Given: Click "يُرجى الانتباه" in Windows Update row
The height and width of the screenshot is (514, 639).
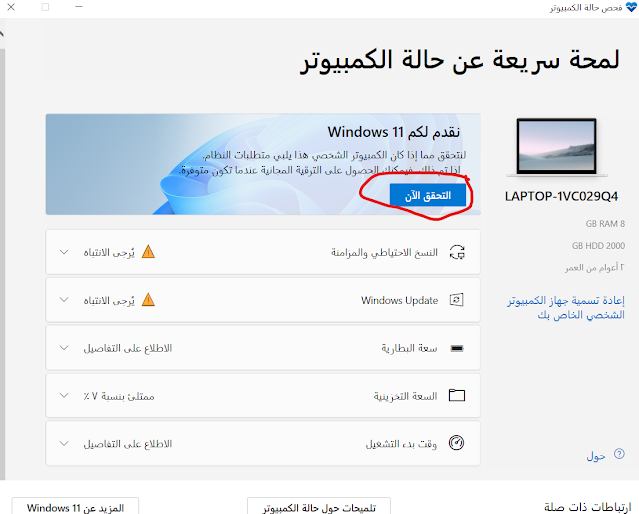Looking at the screenshot, I should pos(109,300).
